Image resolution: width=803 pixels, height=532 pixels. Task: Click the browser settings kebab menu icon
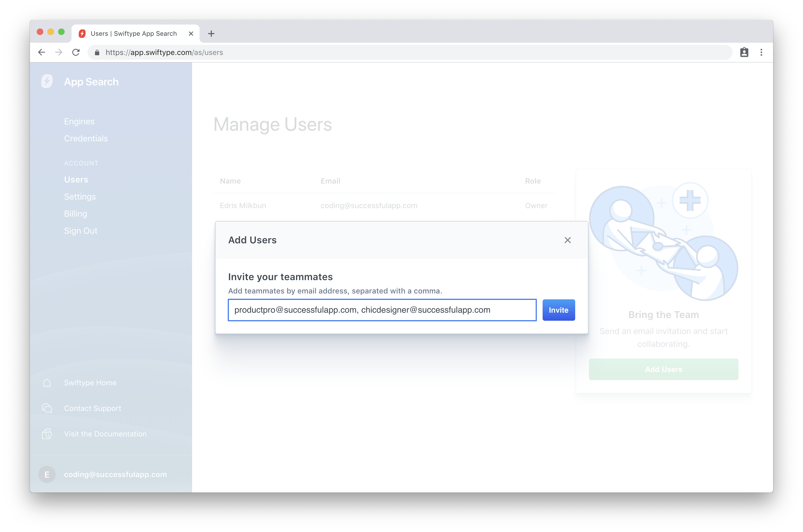click(x=761, y=52)
